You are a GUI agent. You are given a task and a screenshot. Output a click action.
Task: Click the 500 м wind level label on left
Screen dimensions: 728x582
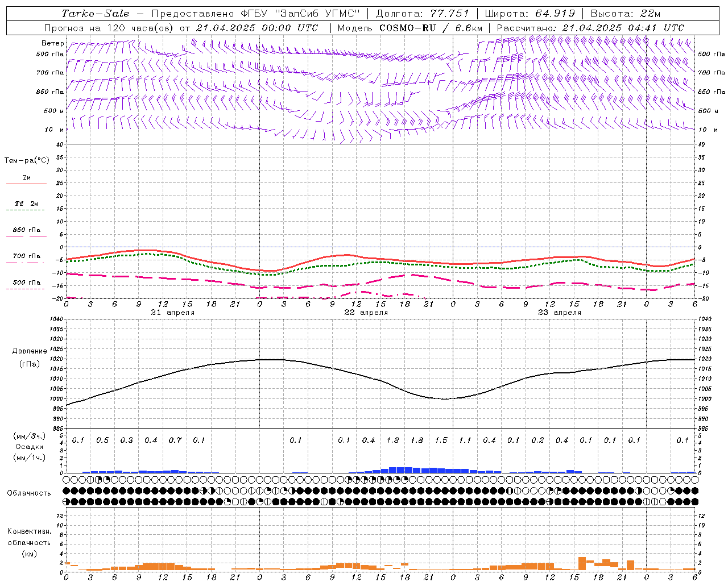(54, 111)
